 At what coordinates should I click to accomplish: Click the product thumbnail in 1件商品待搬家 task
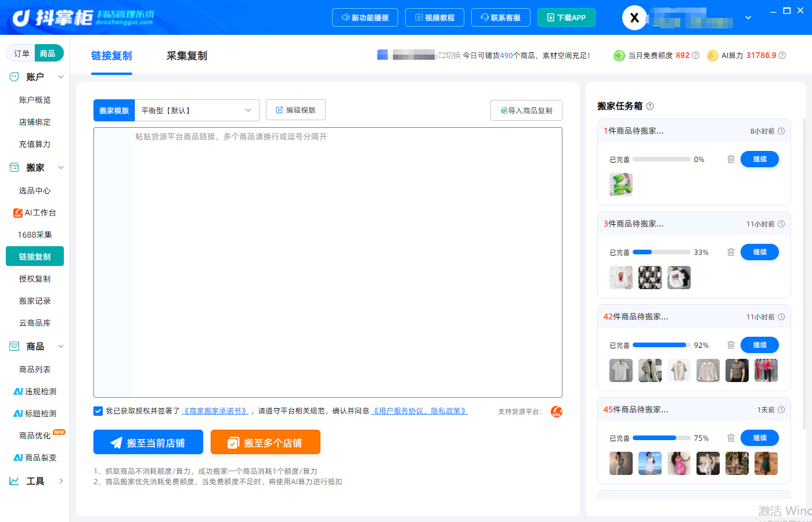[621, 185]
